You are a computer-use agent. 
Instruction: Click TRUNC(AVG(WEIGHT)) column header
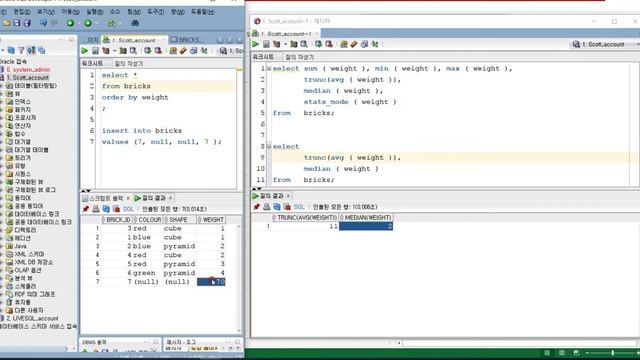coord(305,218)
